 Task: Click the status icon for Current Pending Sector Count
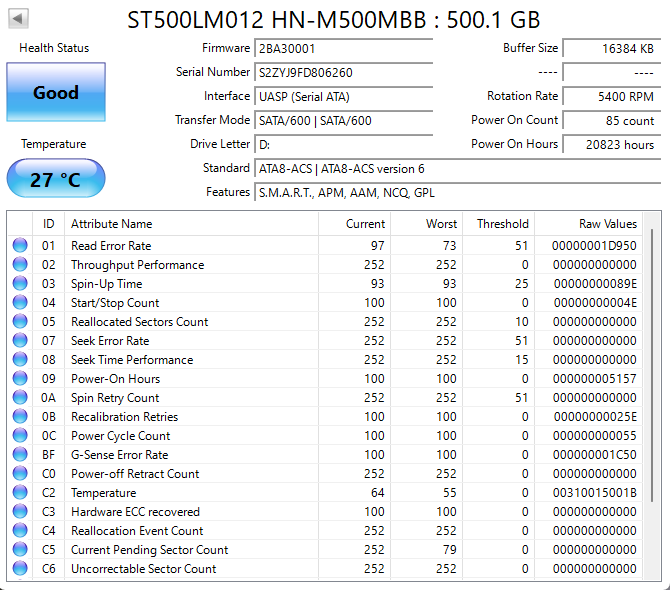(20, 550)
